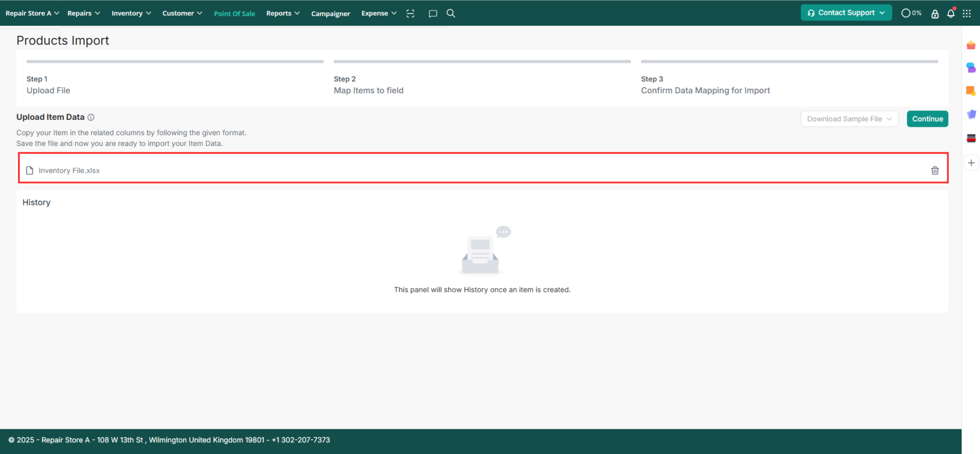Open the red-orange sidebar app icon
Screen dimensions: 980x454
click(971, 45)
